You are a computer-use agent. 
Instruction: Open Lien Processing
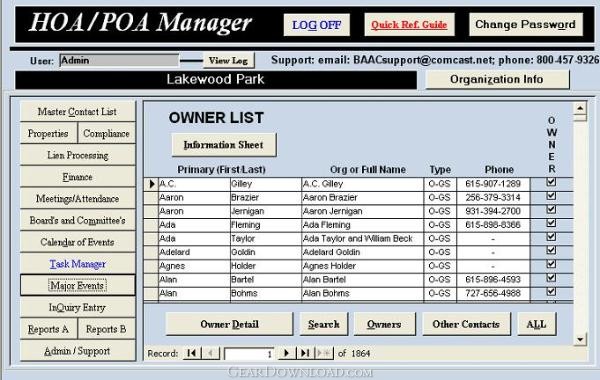coord(78,155)
